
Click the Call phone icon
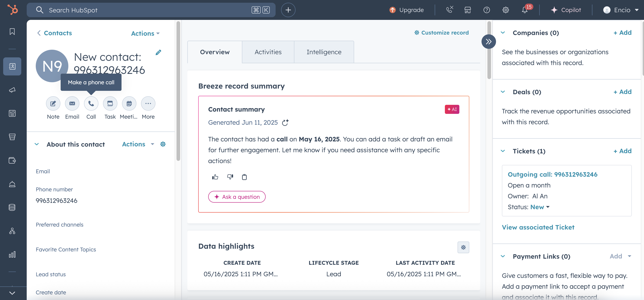point(91,103)
